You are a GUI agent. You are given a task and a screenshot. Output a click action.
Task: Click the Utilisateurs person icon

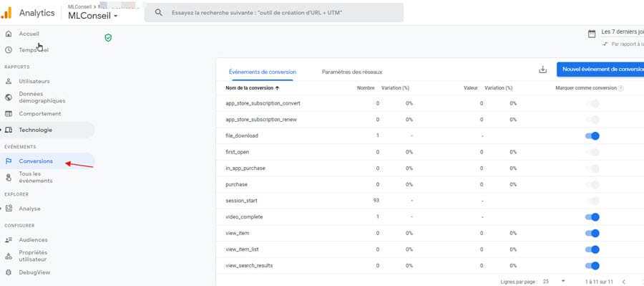pos(8,82)
